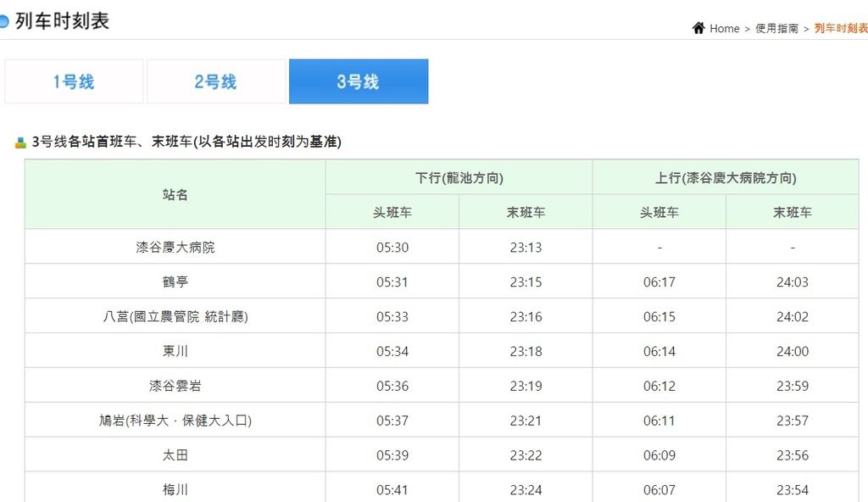Click the 23:19 time cell
This screenshot has height=502, width=868.
(526, 386)
